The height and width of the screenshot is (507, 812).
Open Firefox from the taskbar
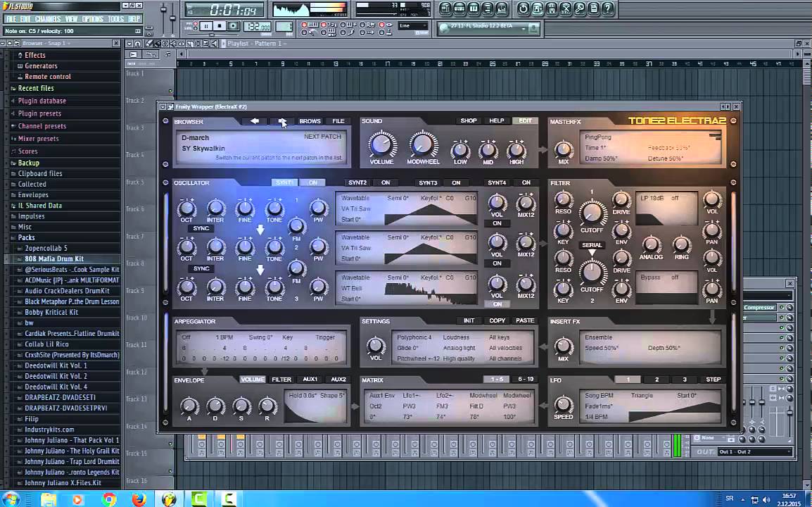[x=139, y=499]
